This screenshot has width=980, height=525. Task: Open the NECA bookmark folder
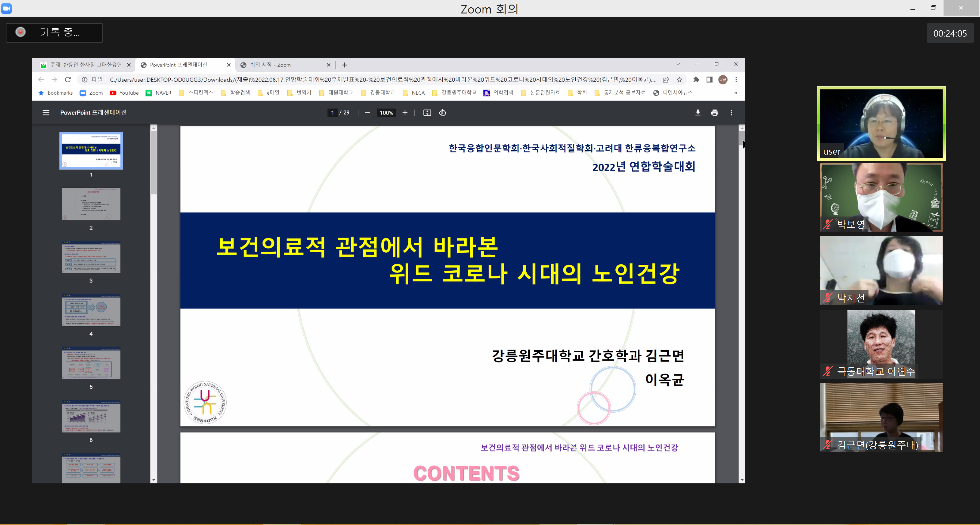point(413,93)
